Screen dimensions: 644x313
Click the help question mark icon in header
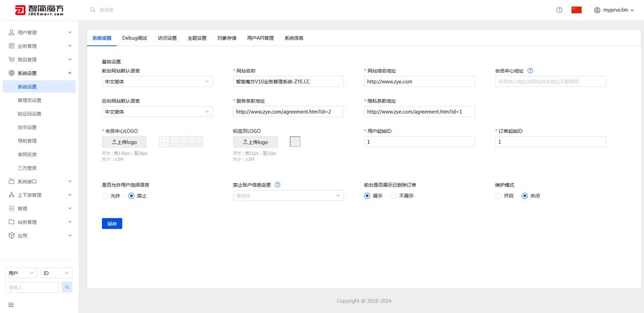click(559, 10)
